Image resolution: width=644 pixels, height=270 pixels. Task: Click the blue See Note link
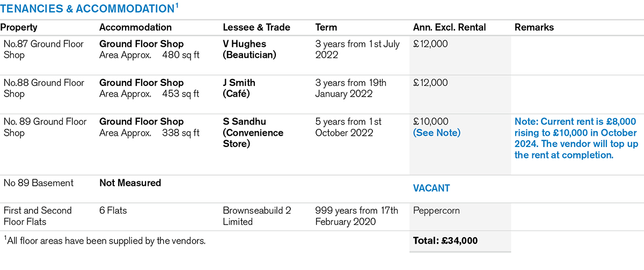tap(436, 133)
